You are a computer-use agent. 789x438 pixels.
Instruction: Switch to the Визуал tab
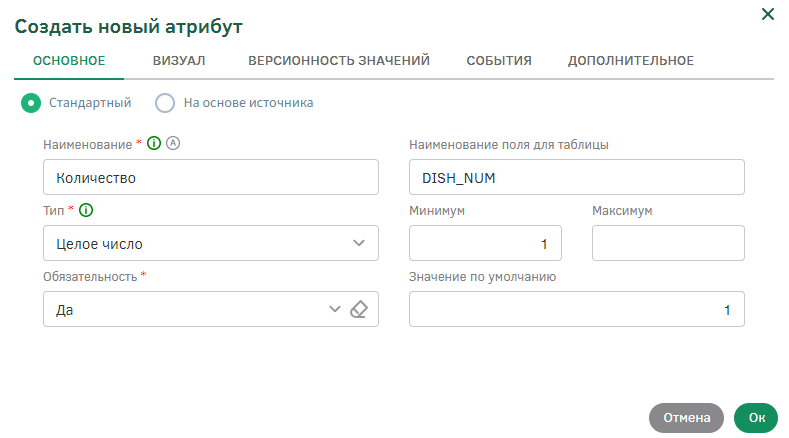click(x=179, y=61)
